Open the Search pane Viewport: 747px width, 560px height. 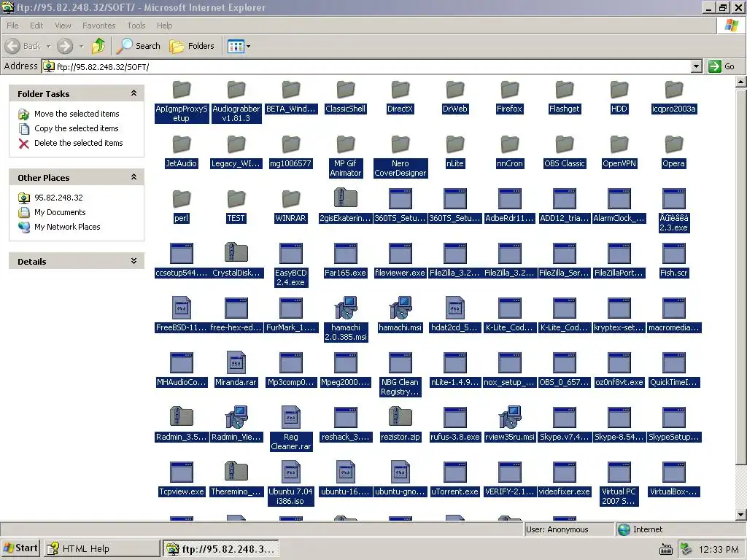(x=139, y=46)
